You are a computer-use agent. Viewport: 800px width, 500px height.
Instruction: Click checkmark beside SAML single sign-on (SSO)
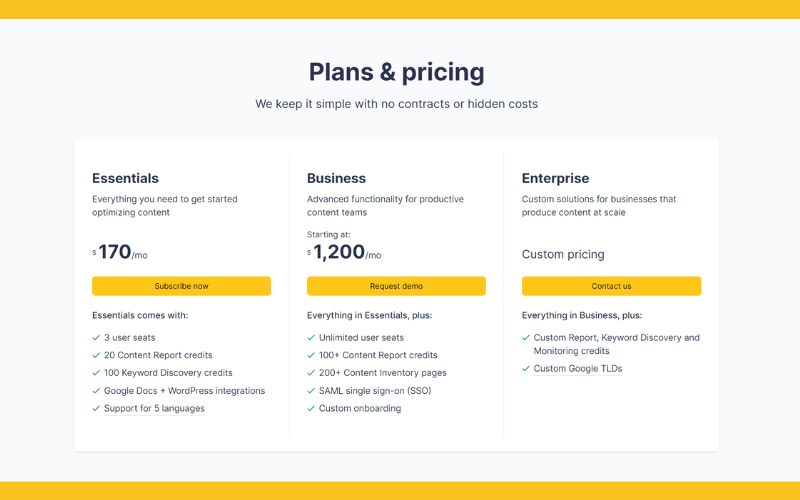point(311,391)
